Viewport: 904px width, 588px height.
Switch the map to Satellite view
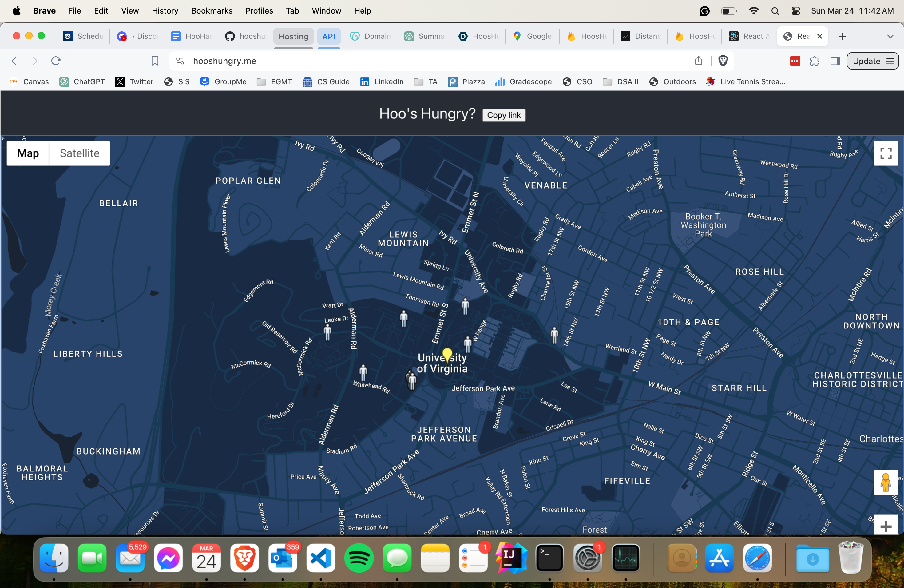pyautogui.click(x=79, y=153)
